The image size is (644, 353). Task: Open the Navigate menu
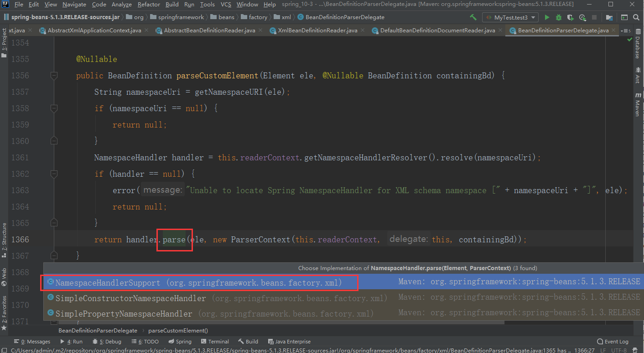(74, 5)
